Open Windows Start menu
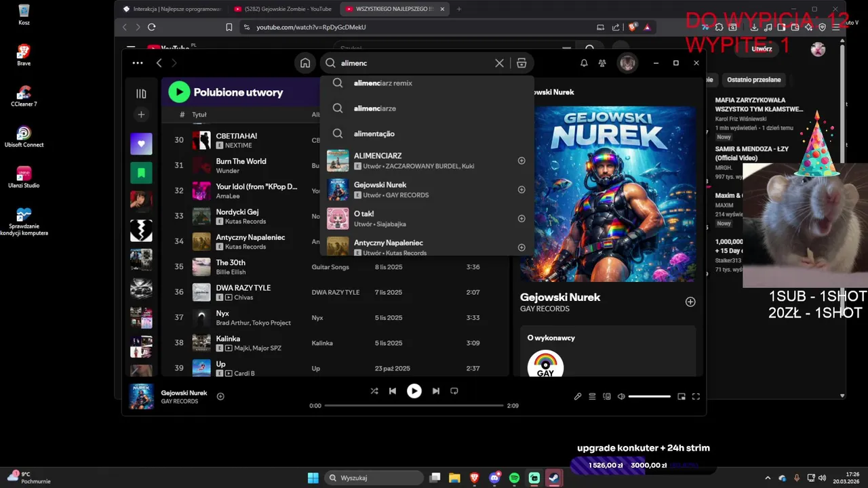The width and height of the screenshot is (868, 488). tap(313, 478)
